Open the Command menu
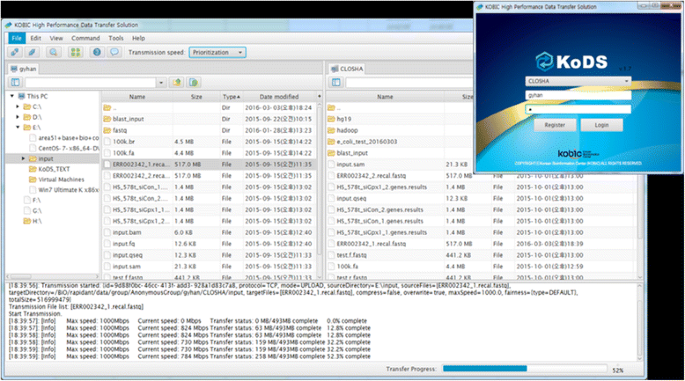Screen dimensions: 685x381 point(86,38)
